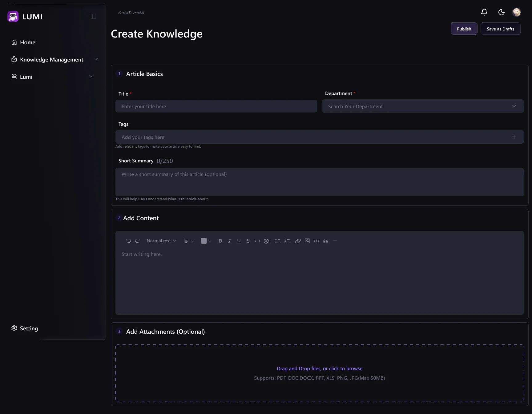The width and height of the screenshot is (532, 414).
Task: Open Setting in the sidebar
Action: (x=25, y=328)
